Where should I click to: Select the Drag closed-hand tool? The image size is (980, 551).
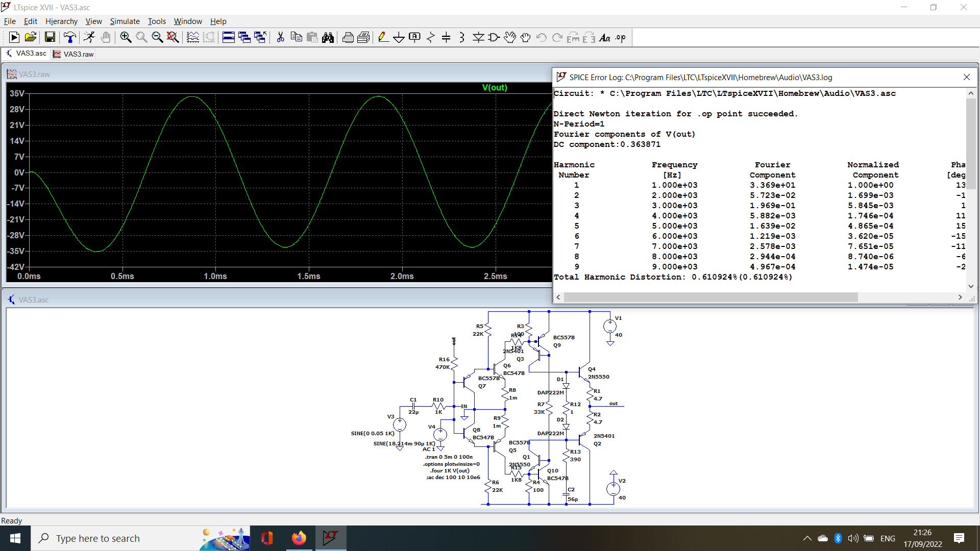[x=526, y=37]
